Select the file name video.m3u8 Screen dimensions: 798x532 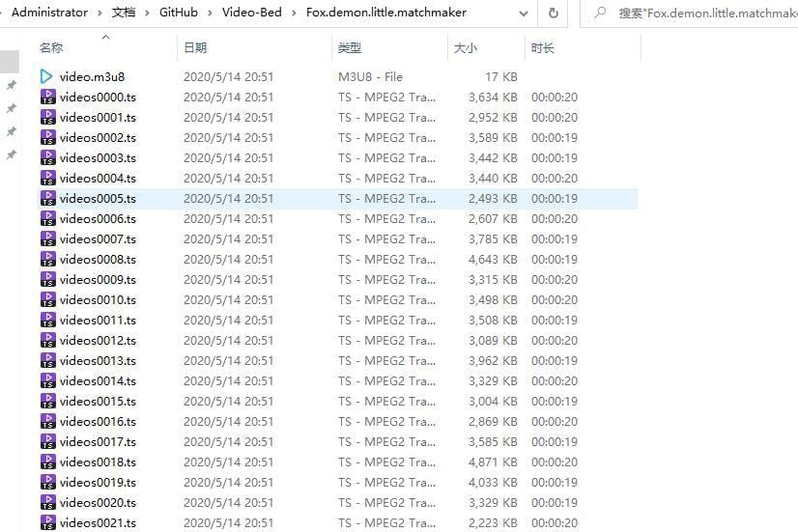(x=92, y=77)
